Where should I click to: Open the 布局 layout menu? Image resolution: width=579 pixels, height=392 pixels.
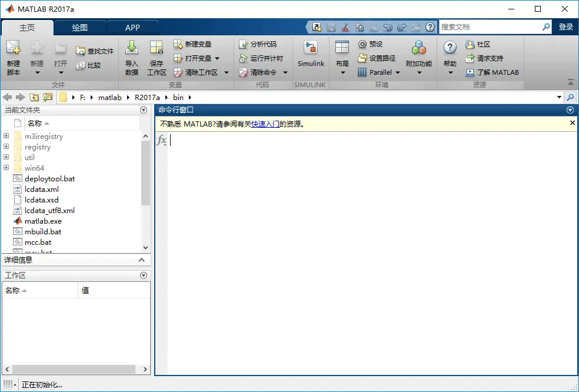click(342, 58)
